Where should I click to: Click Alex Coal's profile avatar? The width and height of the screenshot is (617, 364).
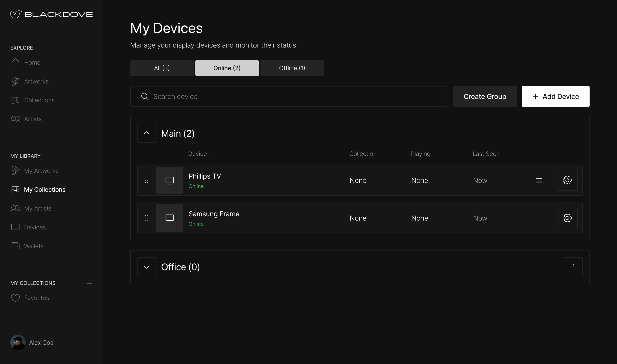[18, 343]
